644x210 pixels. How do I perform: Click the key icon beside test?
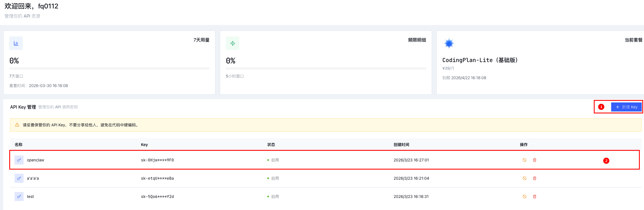click(x=19, y=197)
